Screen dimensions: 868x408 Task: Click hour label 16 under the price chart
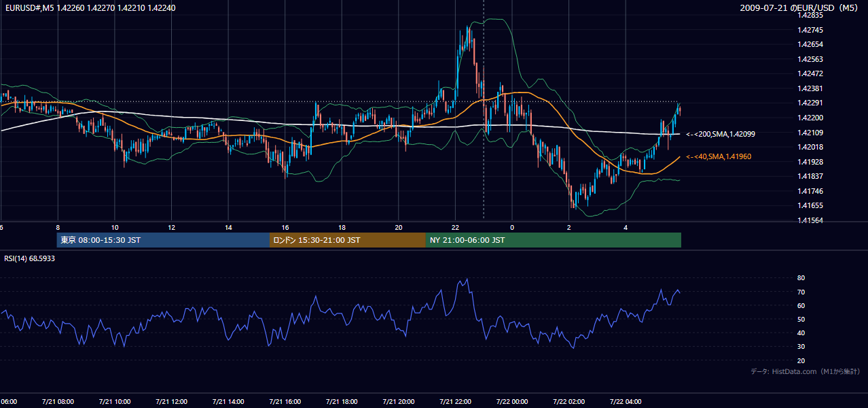[x=285, y=228]
